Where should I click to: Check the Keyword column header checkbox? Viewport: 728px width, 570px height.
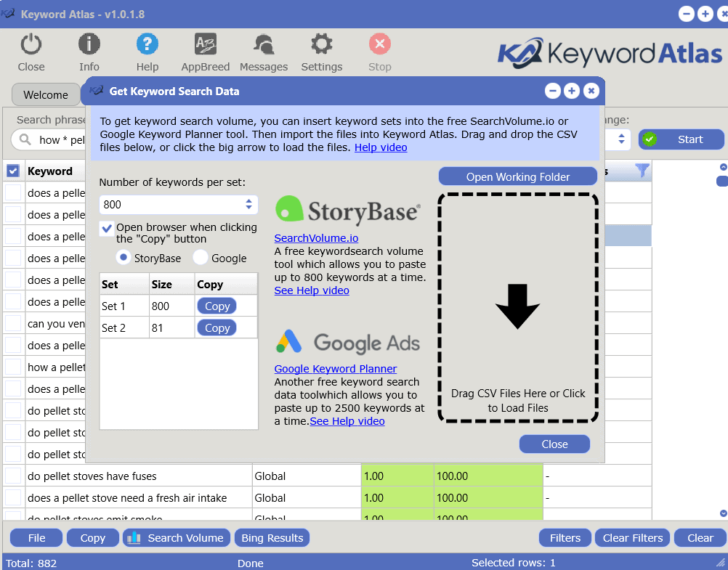[12, 171]
